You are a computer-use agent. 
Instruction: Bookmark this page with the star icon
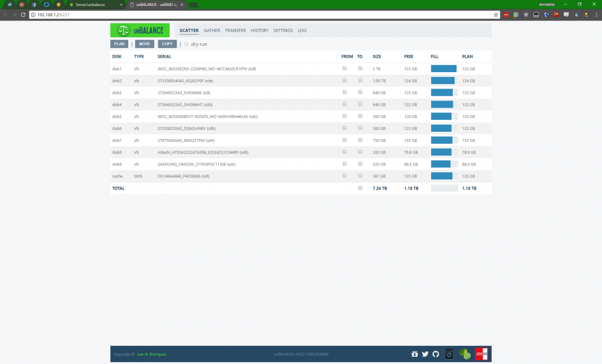495,14
